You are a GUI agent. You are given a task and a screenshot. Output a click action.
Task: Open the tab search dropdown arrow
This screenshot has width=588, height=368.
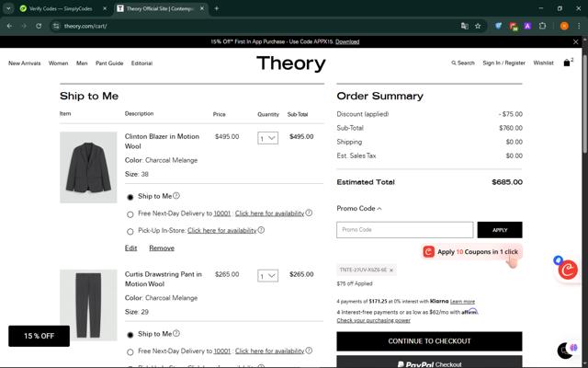8,8
